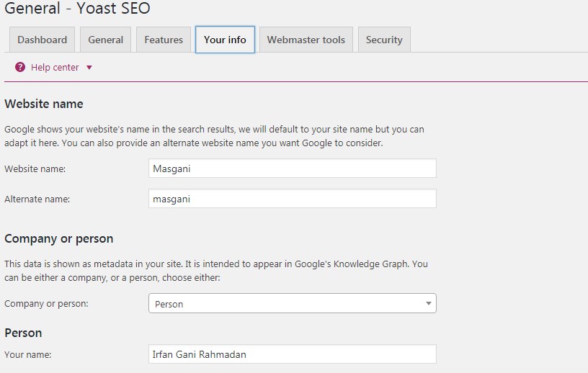
Task: Click the paragraph starting 'Google shows your website's name'
Action: coord(214,136)
